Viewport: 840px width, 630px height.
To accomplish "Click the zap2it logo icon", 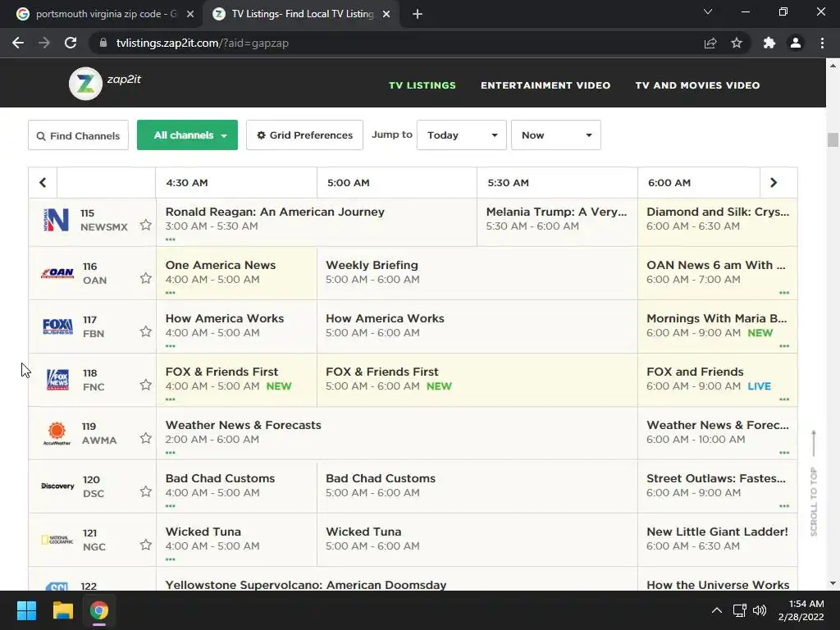I will tap(85, 84).
